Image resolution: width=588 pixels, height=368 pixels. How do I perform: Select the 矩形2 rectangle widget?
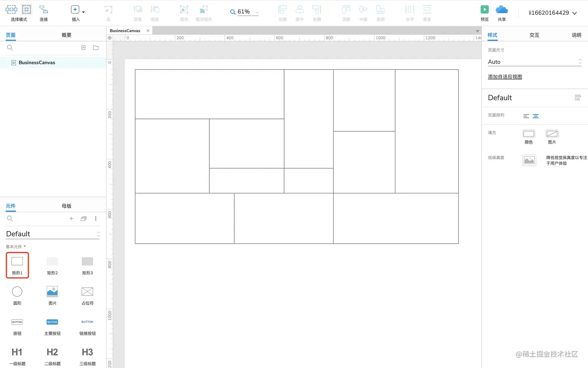coord(52,265)
